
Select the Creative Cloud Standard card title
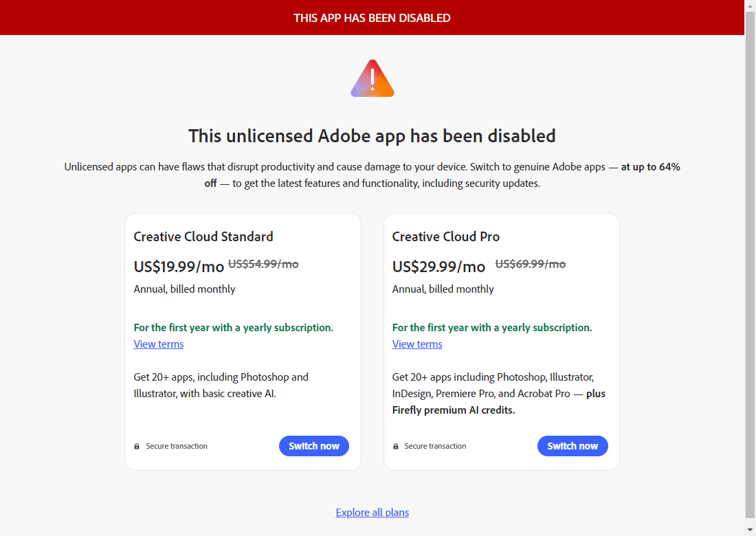(x=203, y=236)
